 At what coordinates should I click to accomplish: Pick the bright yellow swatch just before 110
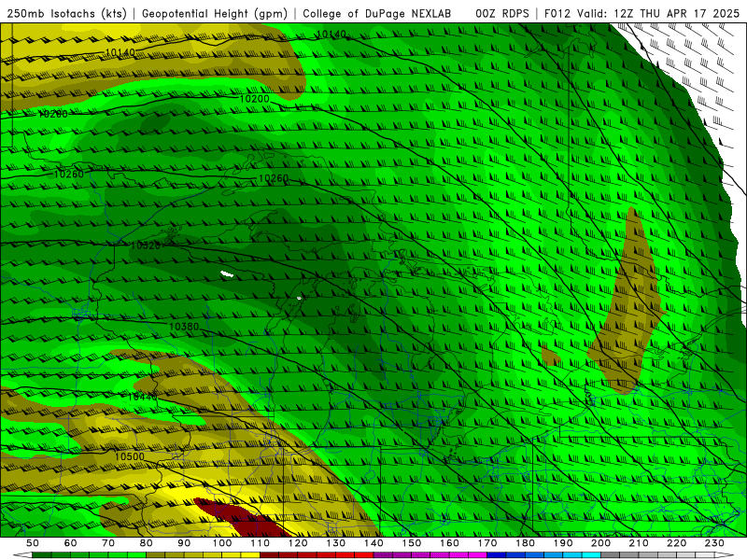tap(250, 554)
